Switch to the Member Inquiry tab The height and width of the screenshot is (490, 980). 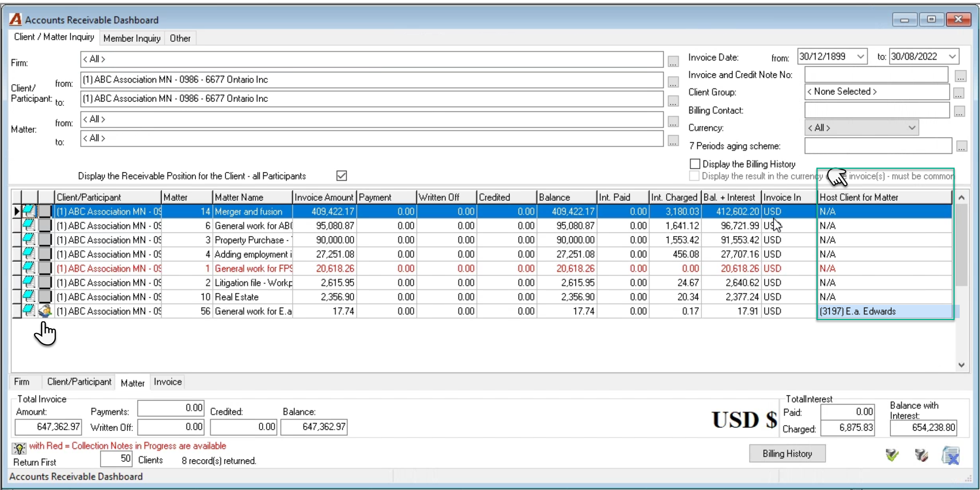[132, 38]
